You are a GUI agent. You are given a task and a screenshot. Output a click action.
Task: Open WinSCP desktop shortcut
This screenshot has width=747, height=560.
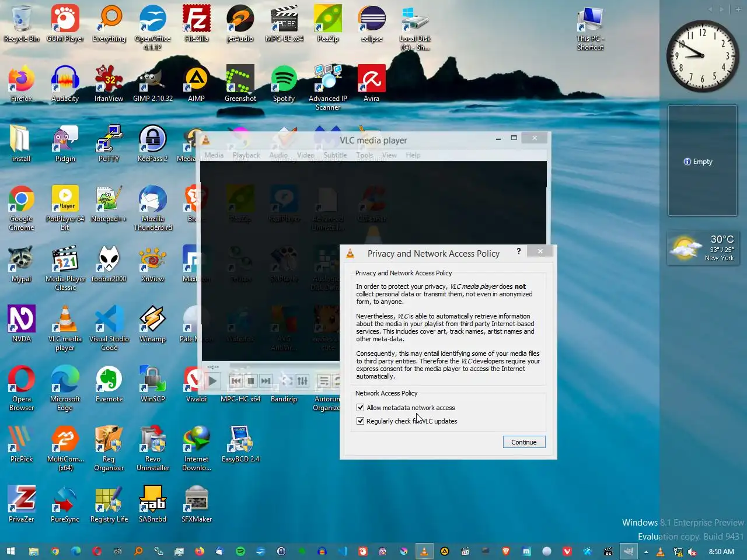[x=153, y=384]
